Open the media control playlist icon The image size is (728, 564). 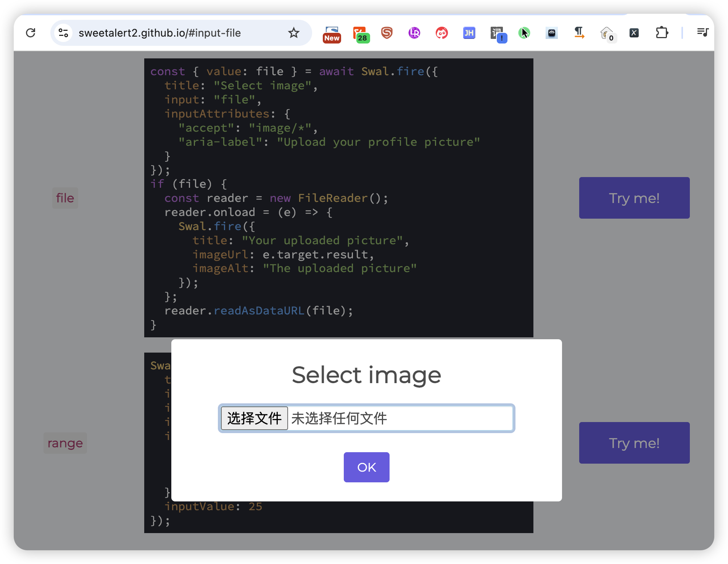pos(702,32)
